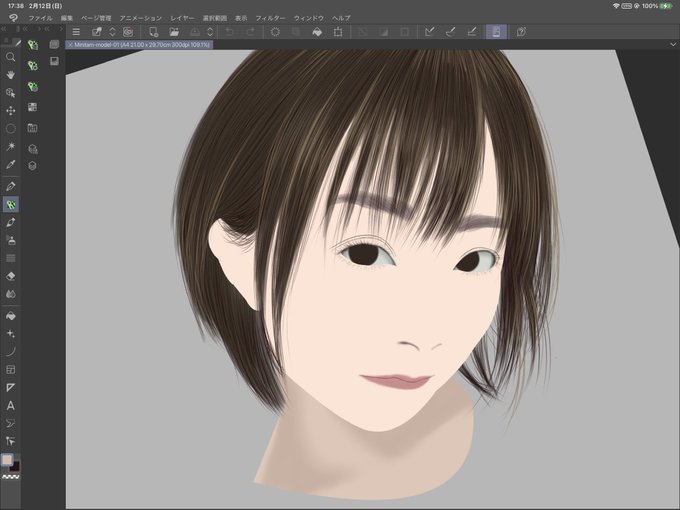Click the Scale/Rotate transform icon
Viewport: 680px width, 510px height.
point(338,32)
